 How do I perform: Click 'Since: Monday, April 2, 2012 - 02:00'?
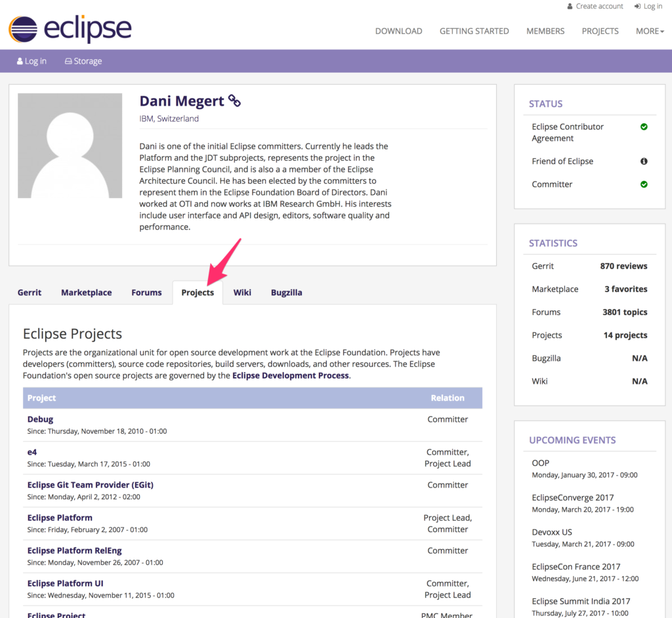(x=83, y=497)
